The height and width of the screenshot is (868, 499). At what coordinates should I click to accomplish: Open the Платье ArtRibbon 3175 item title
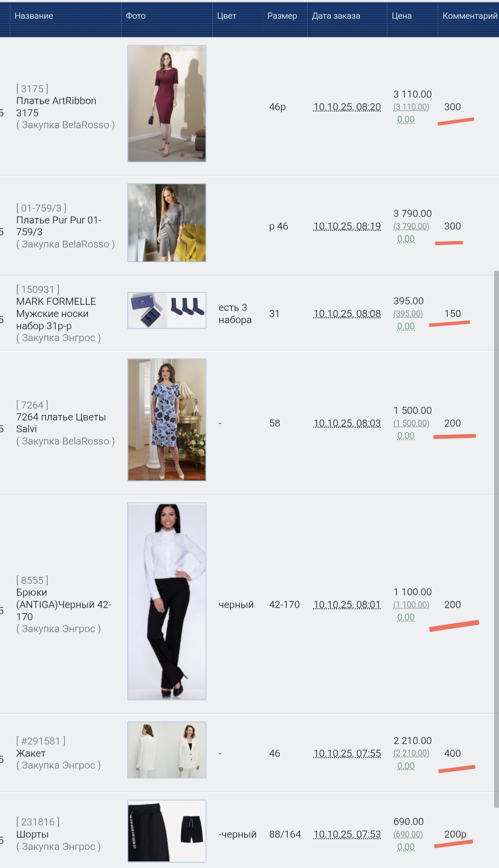tap(56, 107)
